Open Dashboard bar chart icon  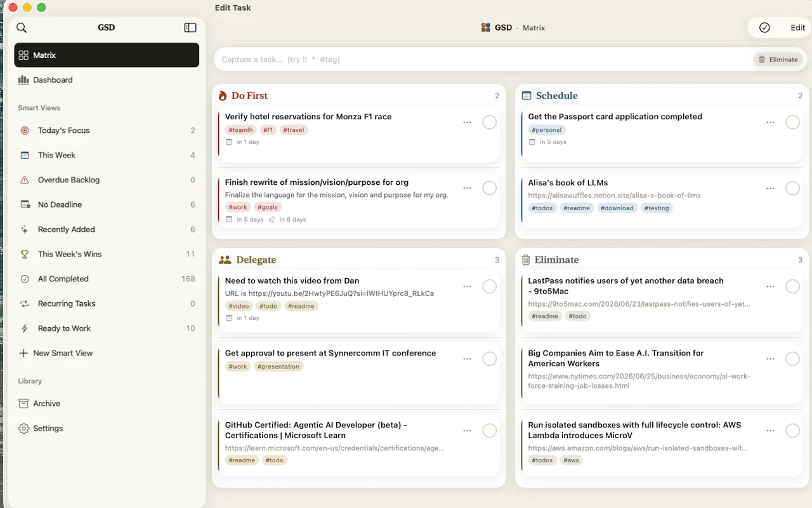(24, 80)
